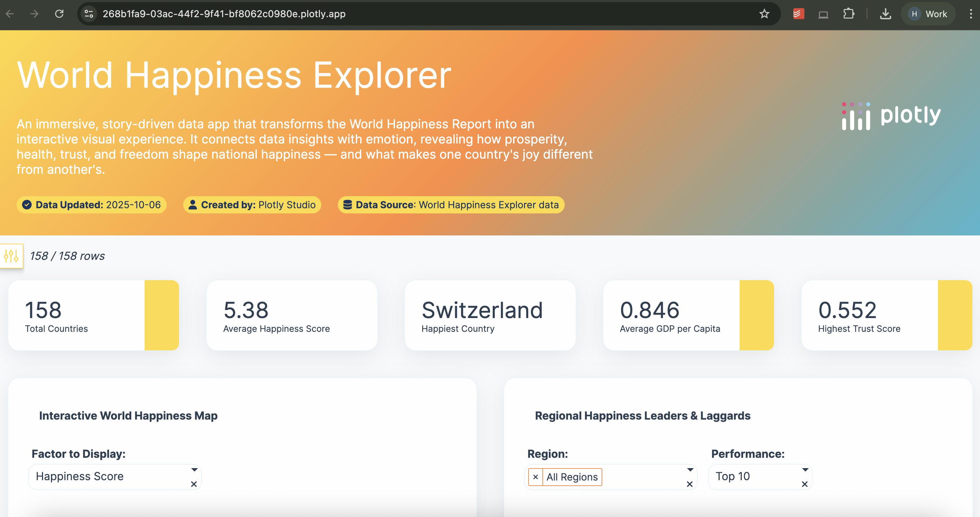
Task: Click the Plotly logo in header
Action: point(891,116)
